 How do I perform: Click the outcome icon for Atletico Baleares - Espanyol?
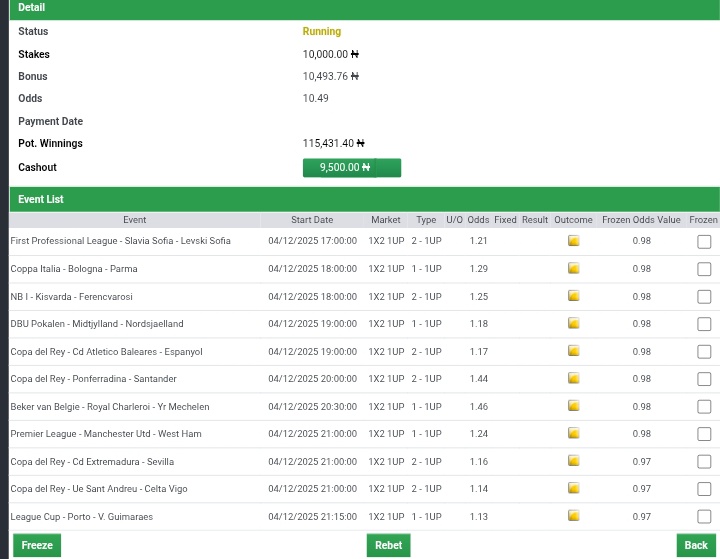[573, 351]
